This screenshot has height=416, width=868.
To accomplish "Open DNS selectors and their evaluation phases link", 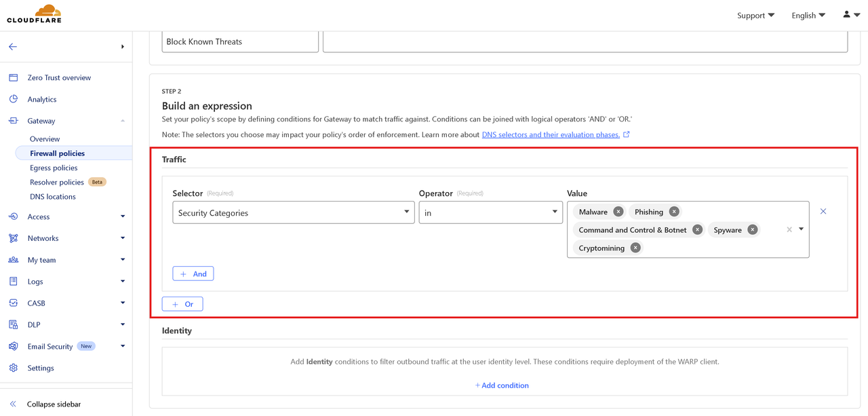I will [551, 134].
